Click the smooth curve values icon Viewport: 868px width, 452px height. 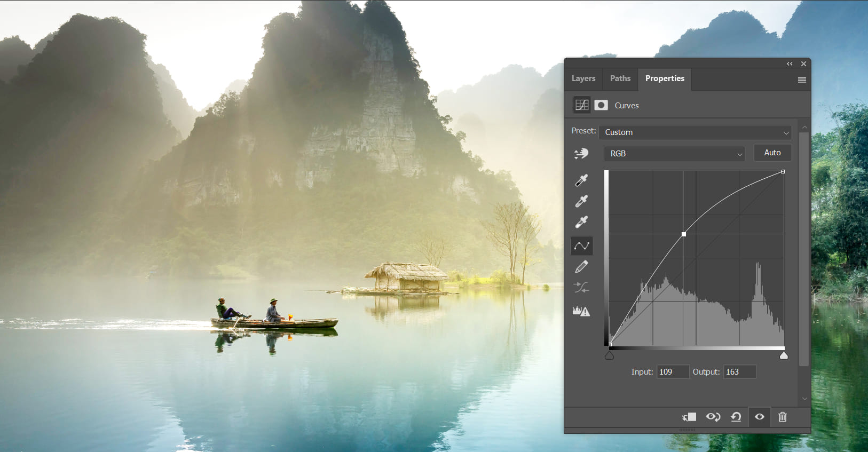tap(581, 288)
